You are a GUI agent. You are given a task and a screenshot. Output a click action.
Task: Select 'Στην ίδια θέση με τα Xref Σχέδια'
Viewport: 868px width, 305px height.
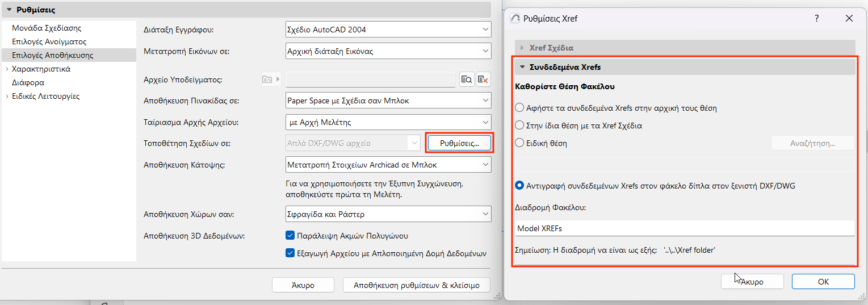click(x=519, y=125)
